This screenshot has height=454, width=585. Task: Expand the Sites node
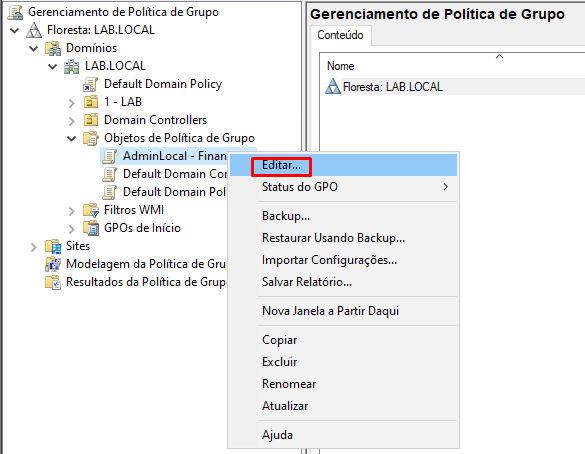[x=34, y=247]
